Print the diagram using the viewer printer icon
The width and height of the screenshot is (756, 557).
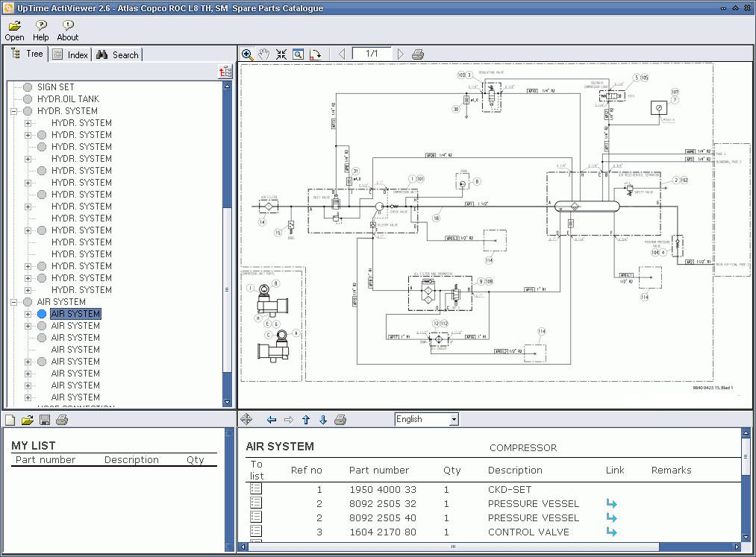418,54
